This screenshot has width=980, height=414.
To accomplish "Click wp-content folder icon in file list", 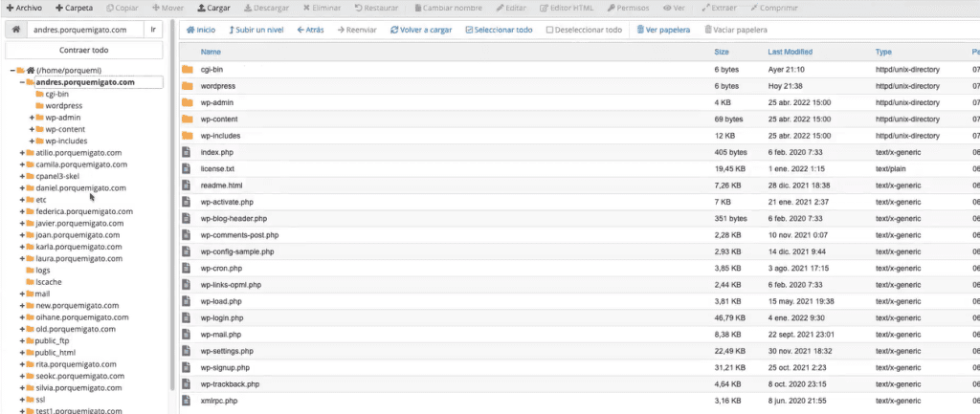I will pyautogui.click(x=187, y=119).
